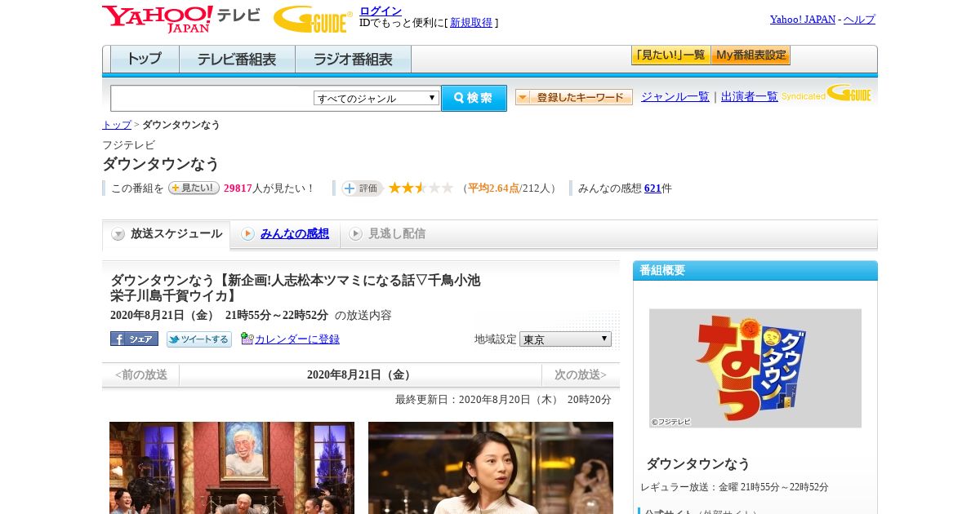Click the episode title 新企画!人志松本ツマミになる話
This screenshot has height=514, width=980.
(x=296, y=288)
